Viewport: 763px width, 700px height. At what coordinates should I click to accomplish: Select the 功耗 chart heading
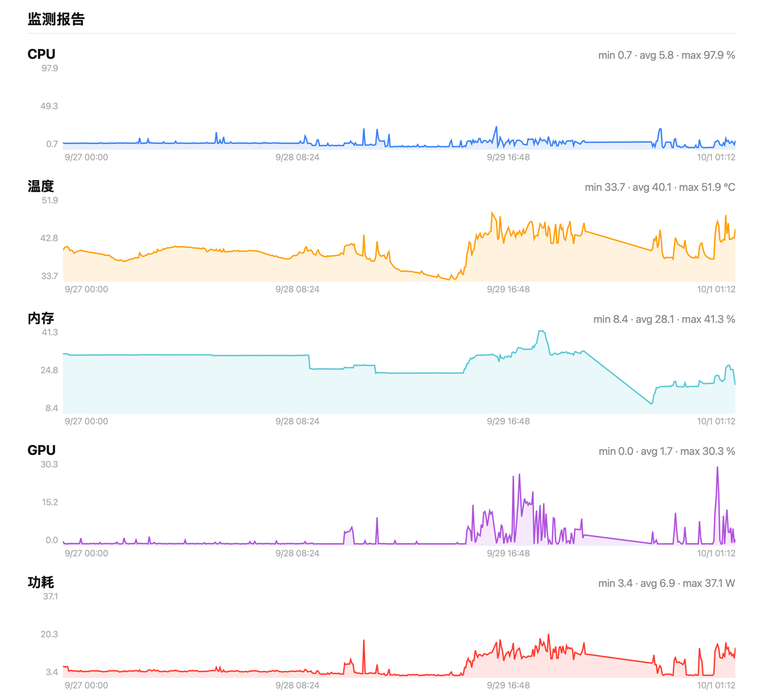[41, 583]
